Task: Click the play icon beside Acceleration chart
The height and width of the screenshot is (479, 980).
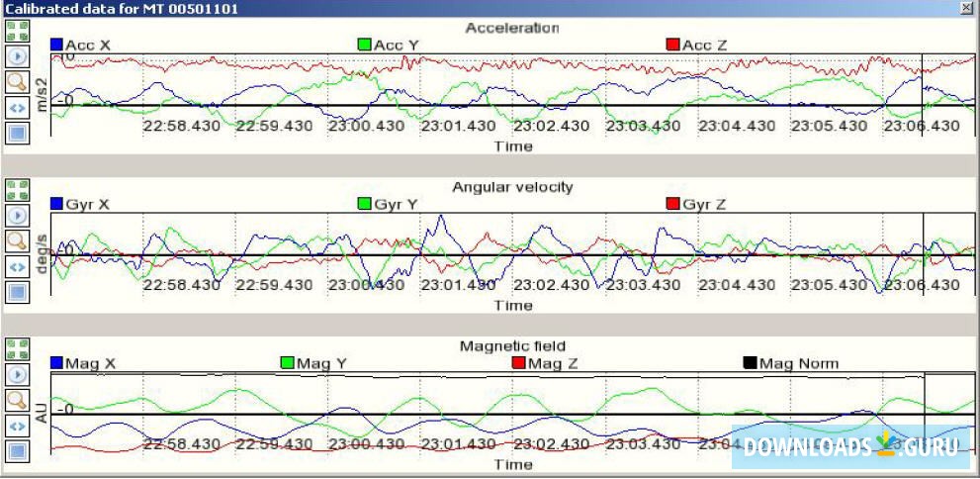Action: (17, 56)
